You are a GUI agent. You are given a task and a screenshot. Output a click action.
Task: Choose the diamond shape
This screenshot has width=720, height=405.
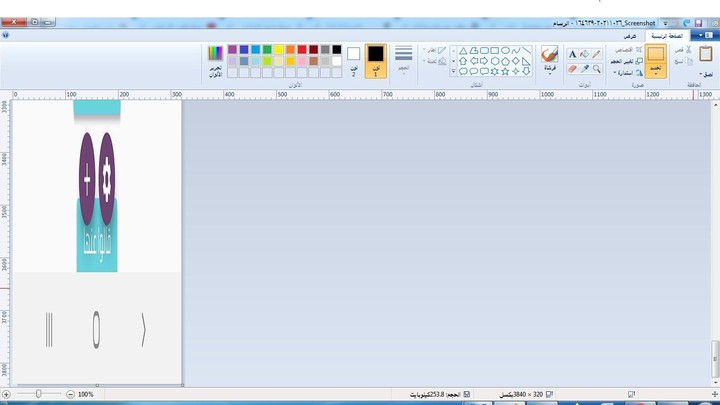516,61
